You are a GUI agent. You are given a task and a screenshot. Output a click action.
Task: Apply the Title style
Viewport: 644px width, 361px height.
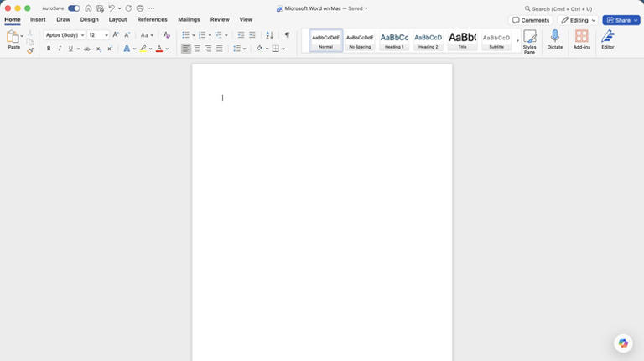click(x=462, y=40)
